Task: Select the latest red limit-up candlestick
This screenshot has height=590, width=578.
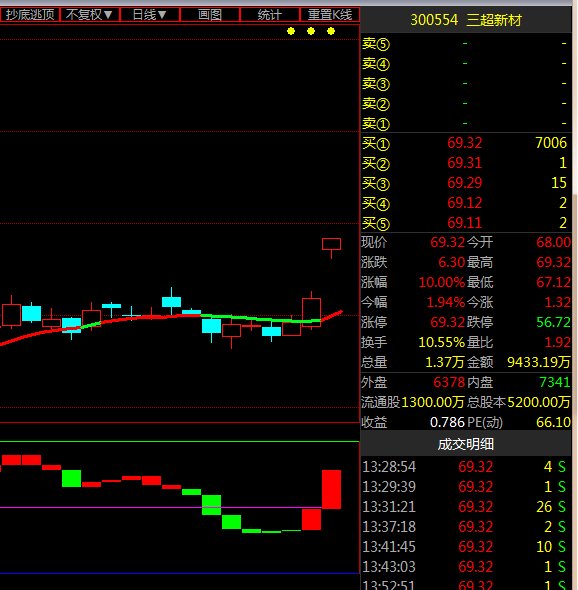Action: (x=332, y=245)
